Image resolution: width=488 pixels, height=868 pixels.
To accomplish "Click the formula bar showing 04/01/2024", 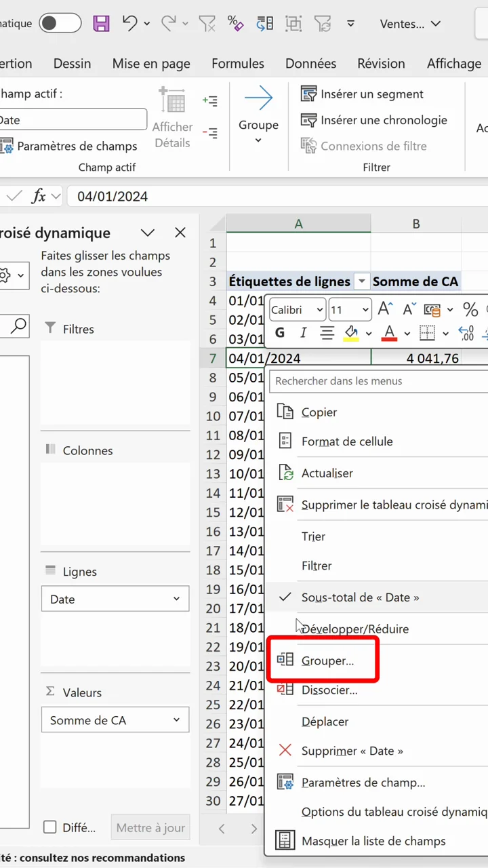I will pyautogui.click(x=277, y=197).
